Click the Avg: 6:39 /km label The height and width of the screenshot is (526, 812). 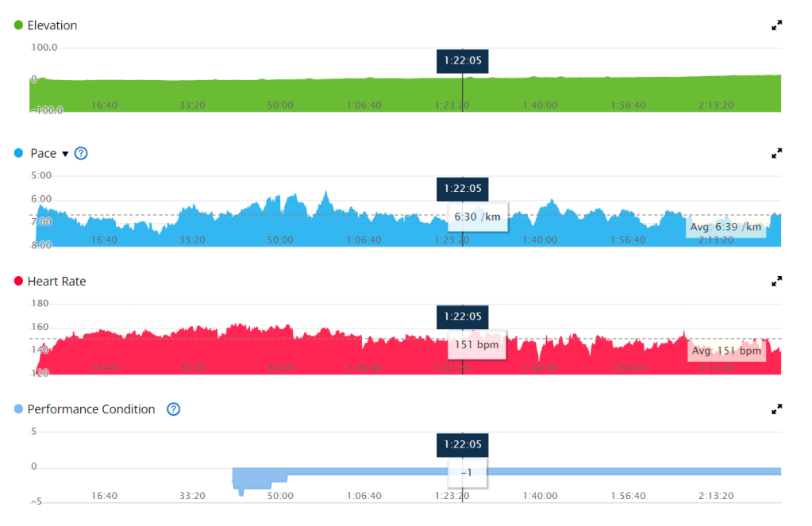[725, 227]
